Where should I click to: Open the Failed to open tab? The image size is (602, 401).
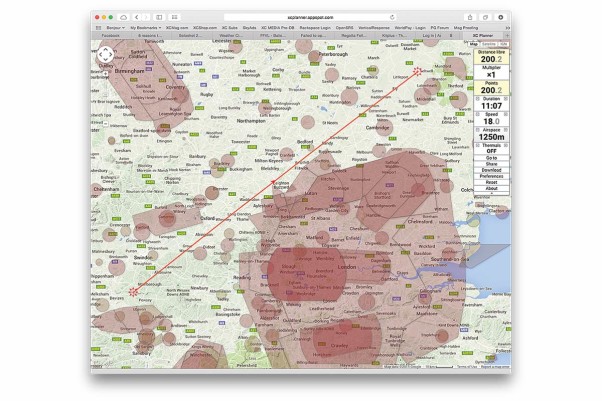[x=313, y=35]
